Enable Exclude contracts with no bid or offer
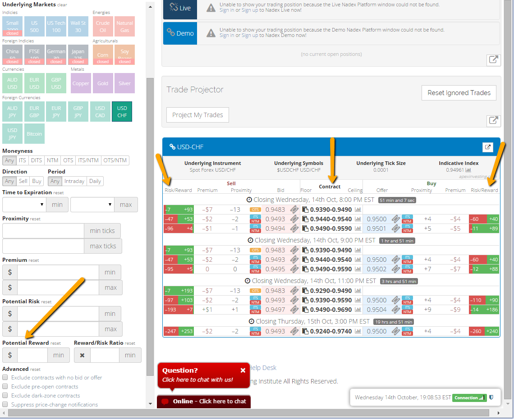The image size is (514, 420). (5, 378)
